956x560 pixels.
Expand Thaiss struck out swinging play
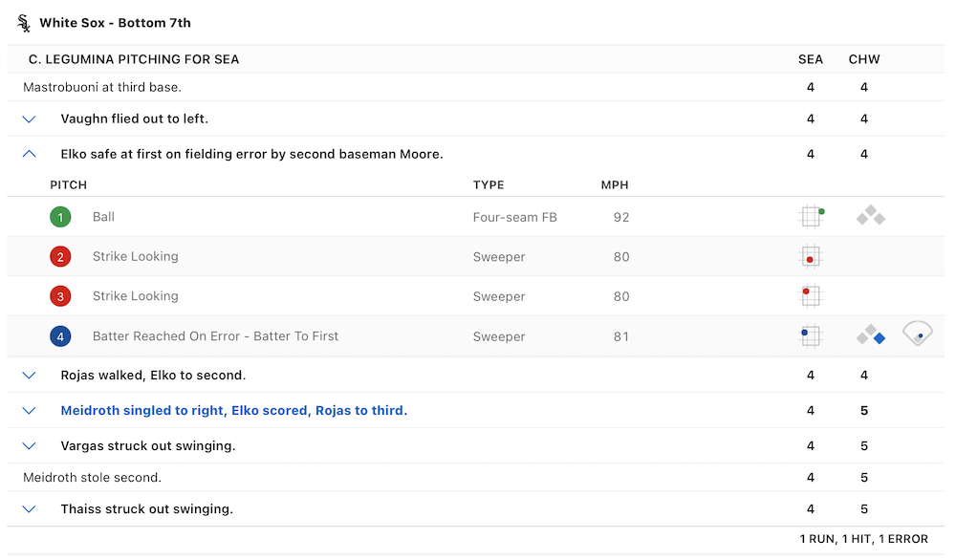pyautogui.click(x=29, y=509)
